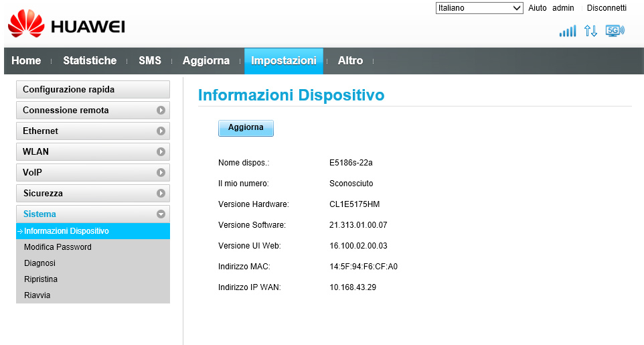Open the Statistiche tab

(x=90, y=61)
